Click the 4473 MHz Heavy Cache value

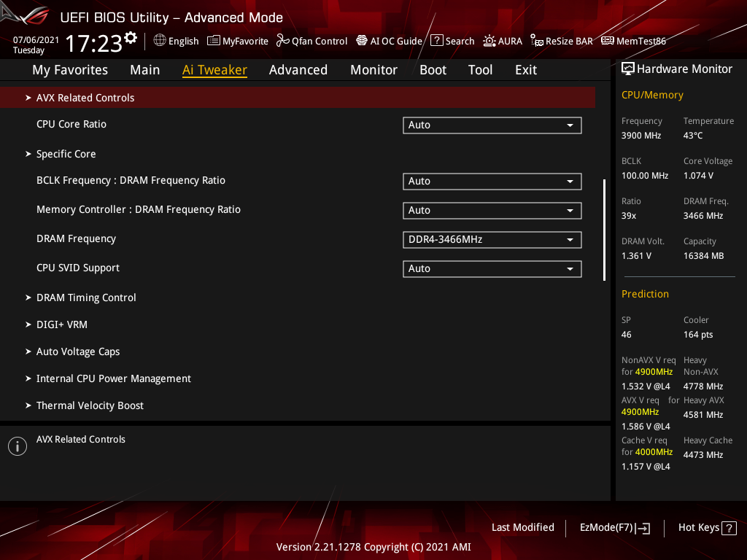click(x=703, y=455)
